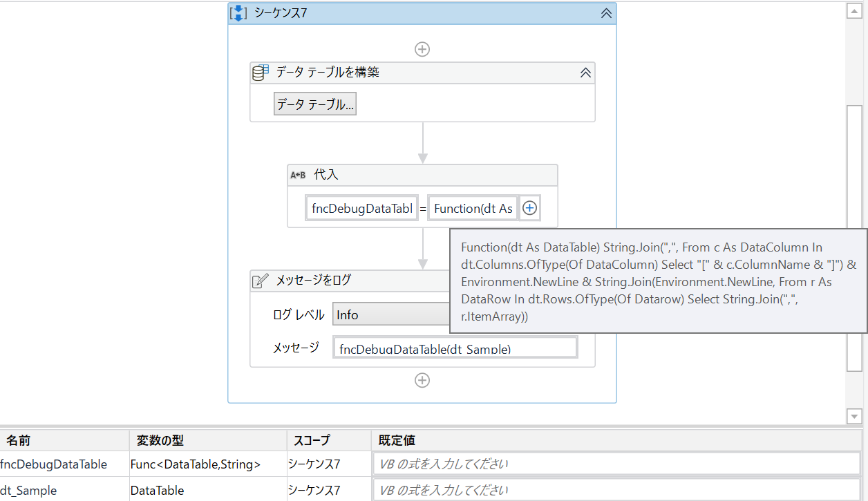Edit the fncDebugDataTabl assign target field
The width and height of the screenshot is (868, 501).
(361, 208)
